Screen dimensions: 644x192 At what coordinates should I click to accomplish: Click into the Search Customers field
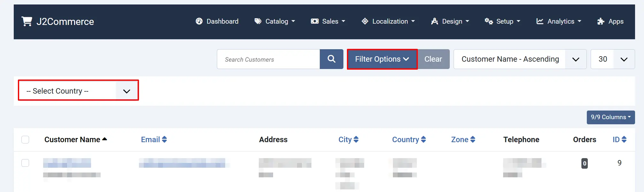coord(268,59)
